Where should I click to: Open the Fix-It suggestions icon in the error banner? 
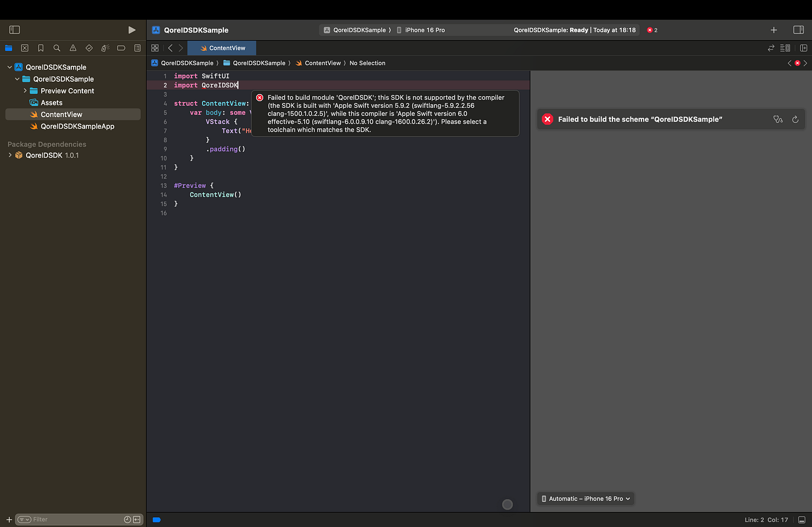(778, 119)
